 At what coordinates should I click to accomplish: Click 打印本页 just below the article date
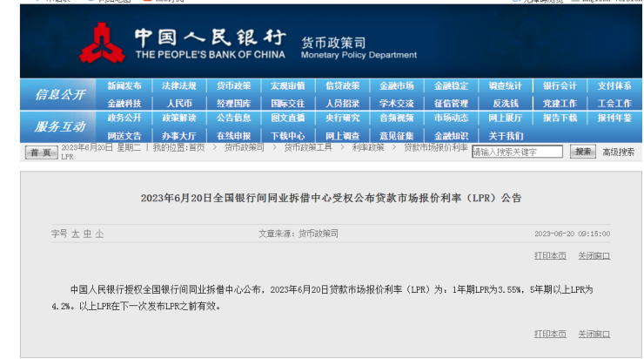tap(550, 256)
